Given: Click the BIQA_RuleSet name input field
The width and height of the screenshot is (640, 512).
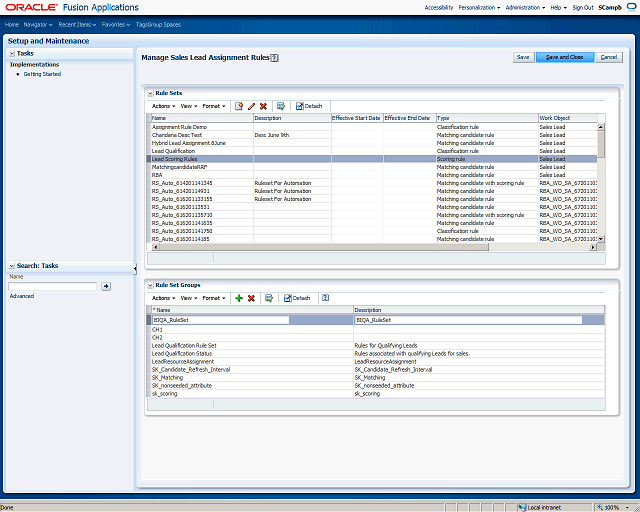Looking at the screenshot, I should pos(220,320).
